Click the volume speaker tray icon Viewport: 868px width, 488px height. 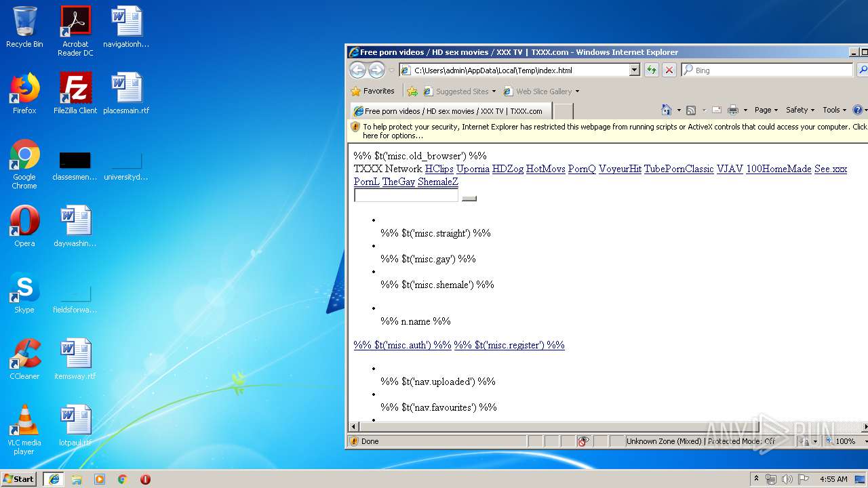coord(787,479)
